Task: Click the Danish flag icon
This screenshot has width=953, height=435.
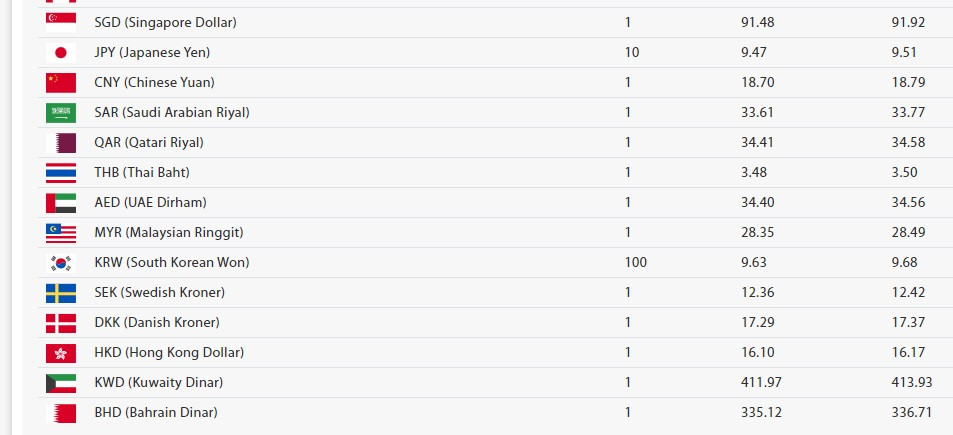Action: coord(61,323)
